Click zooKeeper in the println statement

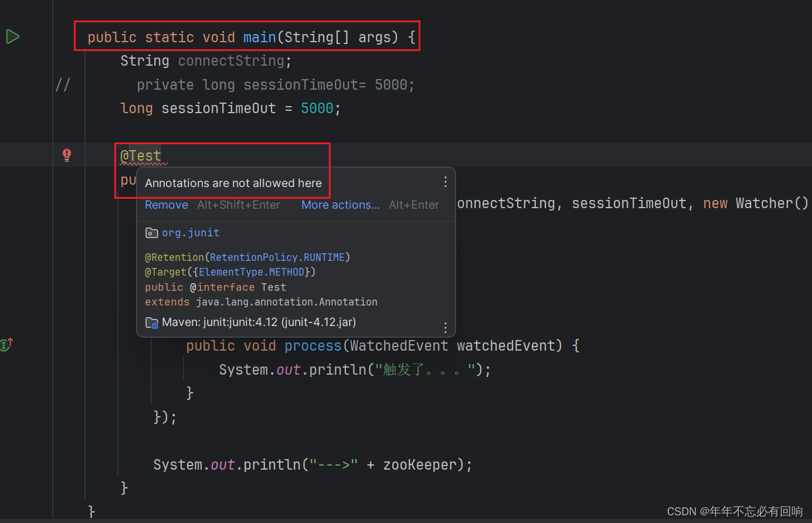420,465
